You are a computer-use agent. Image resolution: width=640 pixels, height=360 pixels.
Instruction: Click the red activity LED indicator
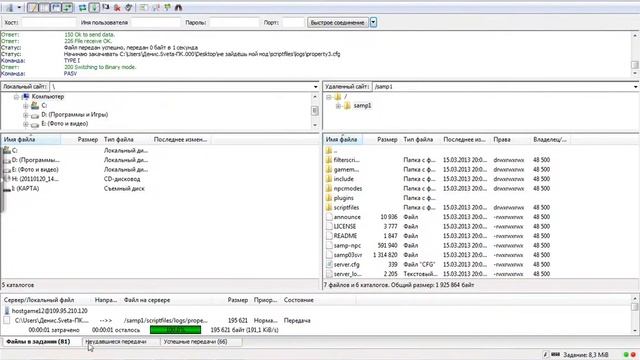tap(633, 355)
